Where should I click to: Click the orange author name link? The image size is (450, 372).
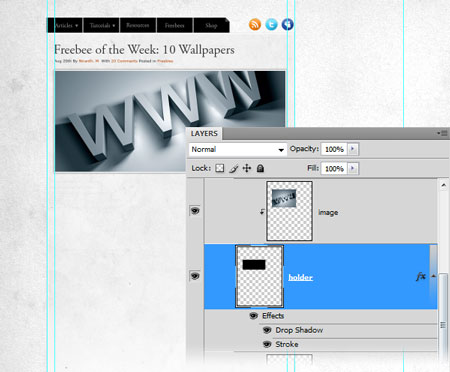tap(89, 61)
